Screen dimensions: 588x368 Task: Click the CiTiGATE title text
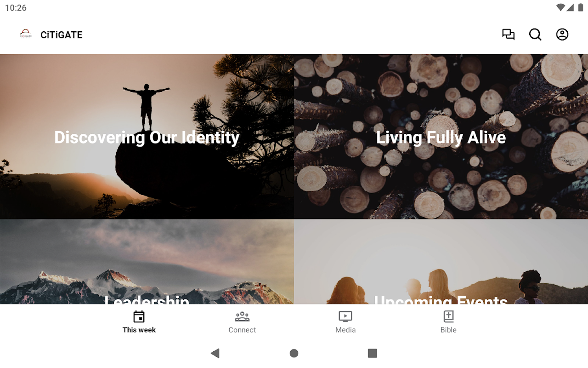pyautogui.click(x=62, y=35)
